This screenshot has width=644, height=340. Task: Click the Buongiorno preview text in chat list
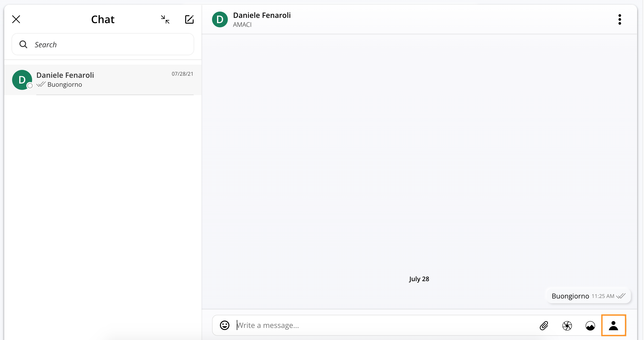click(x=65, y=85)
